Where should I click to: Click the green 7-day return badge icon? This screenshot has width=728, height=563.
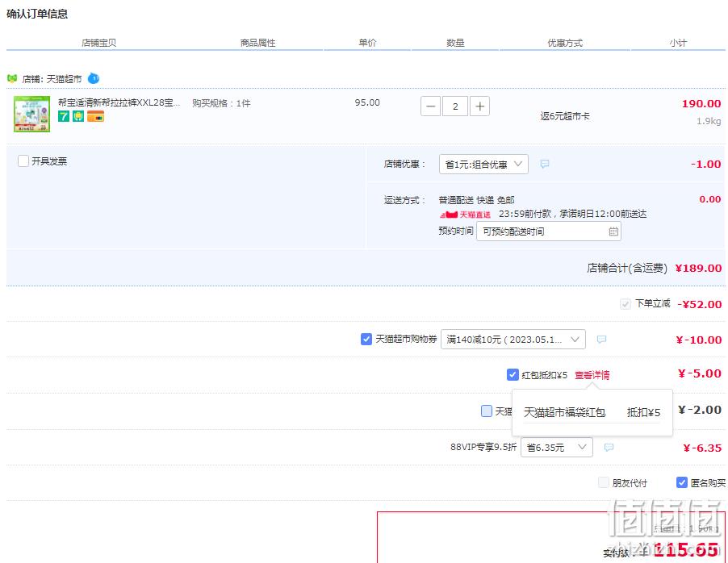tap(64, 116)
